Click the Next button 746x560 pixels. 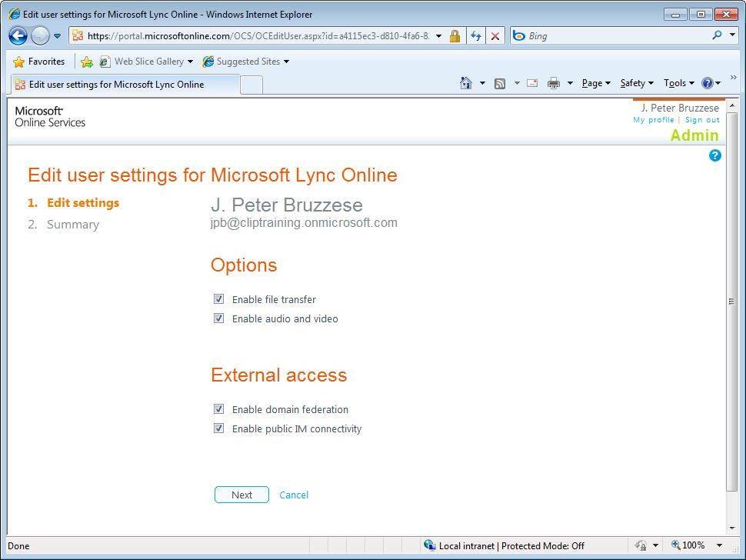[241, 495]
